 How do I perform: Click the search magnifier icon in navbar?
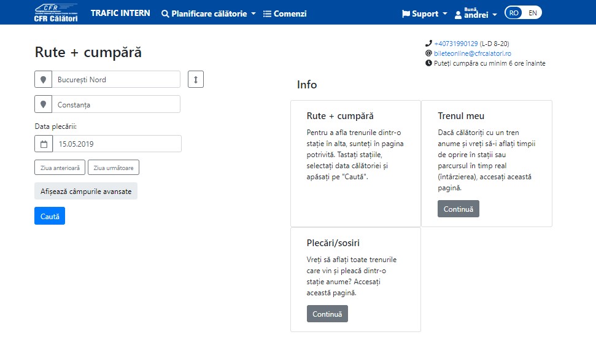click(165, 14)
